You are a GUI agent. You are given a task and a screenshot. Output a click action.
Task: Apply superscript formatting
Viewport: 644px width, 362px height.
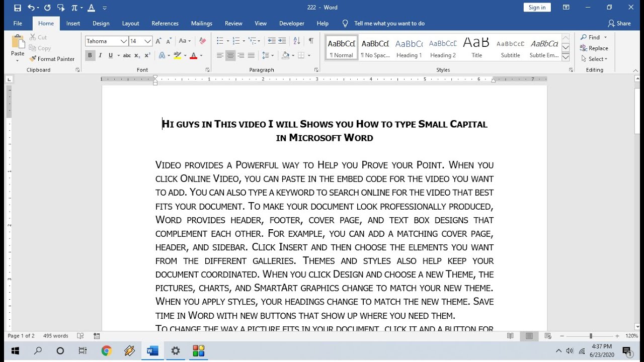point(147,55)
